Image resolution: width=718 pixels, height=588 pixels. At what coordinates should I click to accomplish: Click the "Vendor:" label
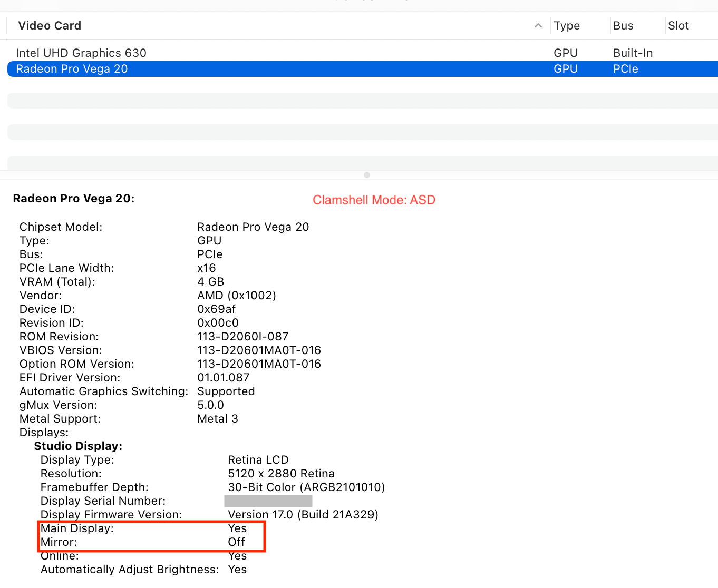click(41, 296)
